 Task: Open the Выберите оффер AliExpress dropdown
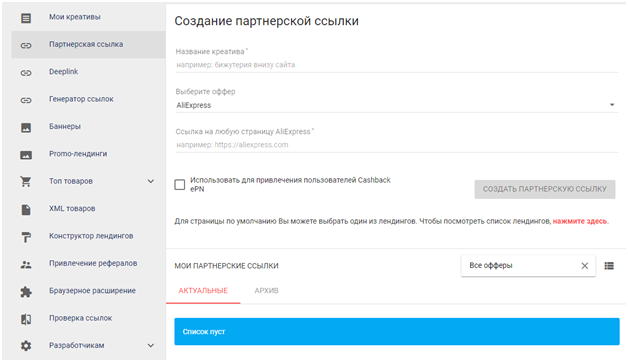397,105
